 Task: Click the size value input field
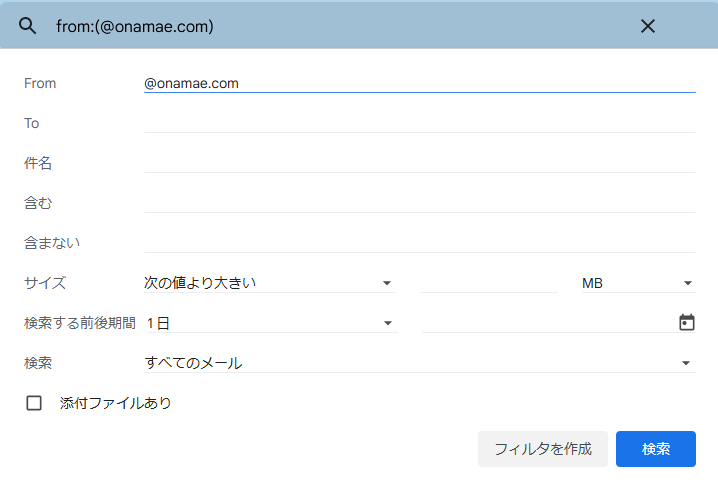coord(489,283)
